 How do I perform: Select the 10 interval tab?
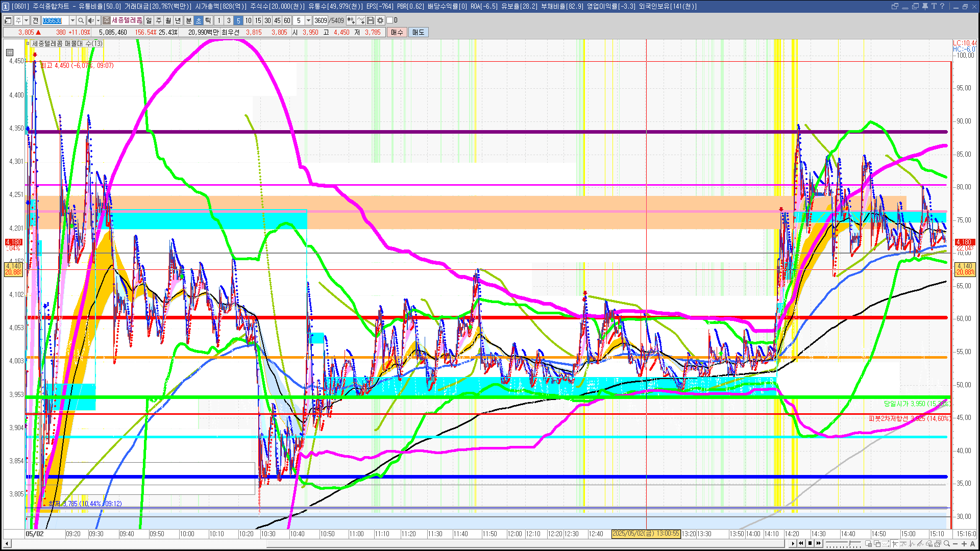tap(248, 20)
